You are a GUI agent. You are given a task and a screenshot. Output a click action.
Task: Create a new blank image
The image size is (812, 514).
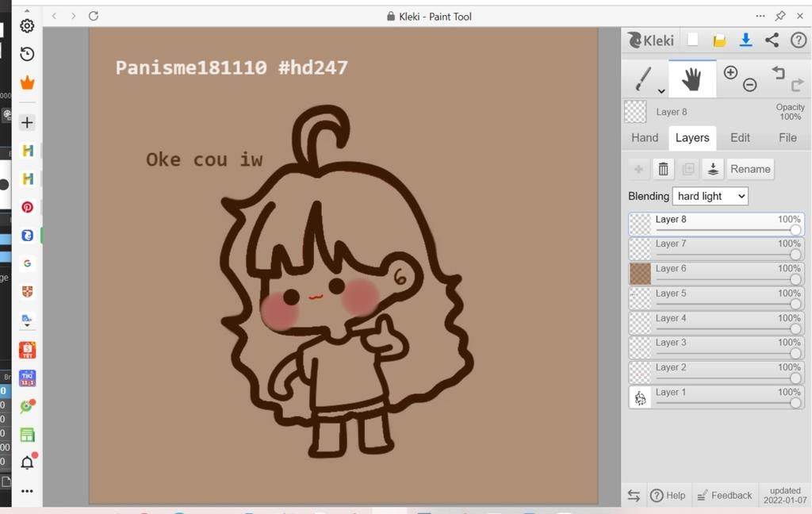pos(693,40)
